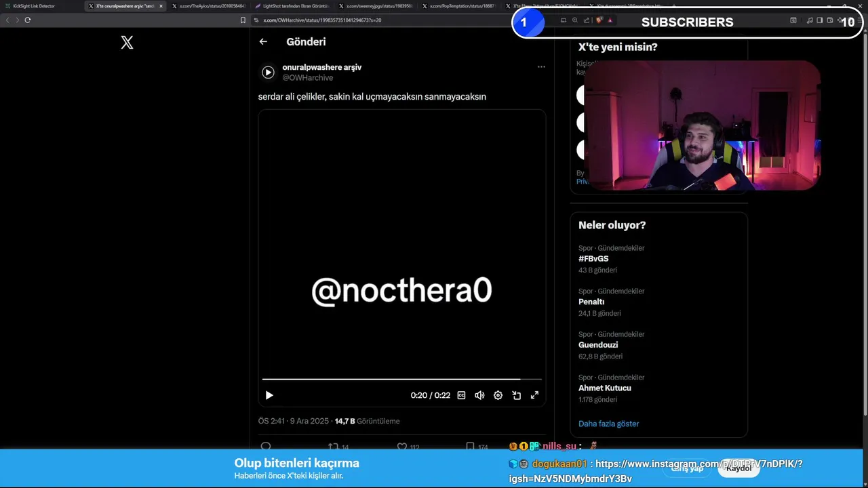The image size is (868, 488).
Task: Click the ÖS 2:41 · 9 Ara 2025 timestamp
Action: click(x=293, y=421)
